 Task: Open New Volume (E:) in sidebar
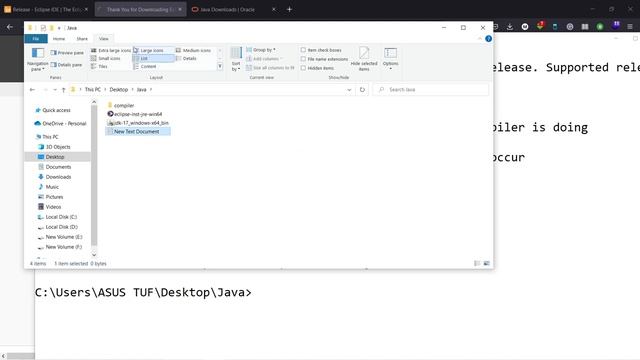(x=60, y=237)
